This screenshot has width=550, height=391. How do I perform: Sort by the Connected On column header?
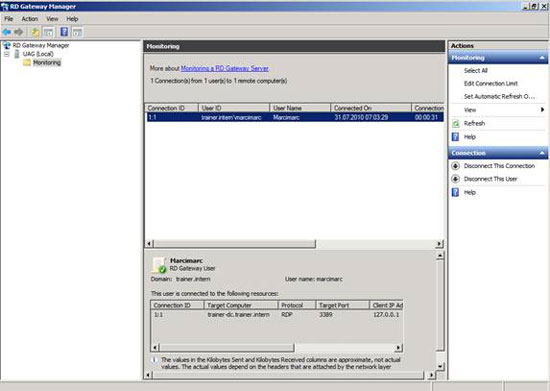[371, 108]
